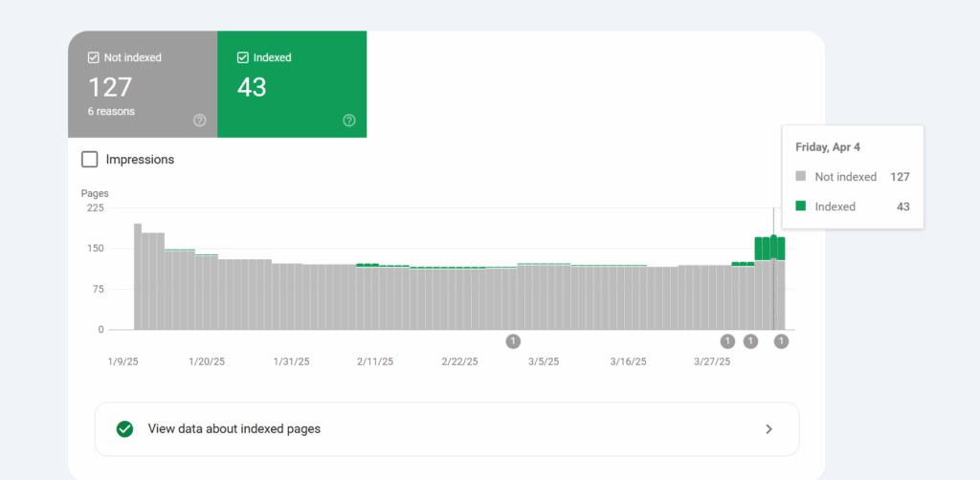
Task: Click the tallest gray bar at chart start
Action: pos(138,277)
